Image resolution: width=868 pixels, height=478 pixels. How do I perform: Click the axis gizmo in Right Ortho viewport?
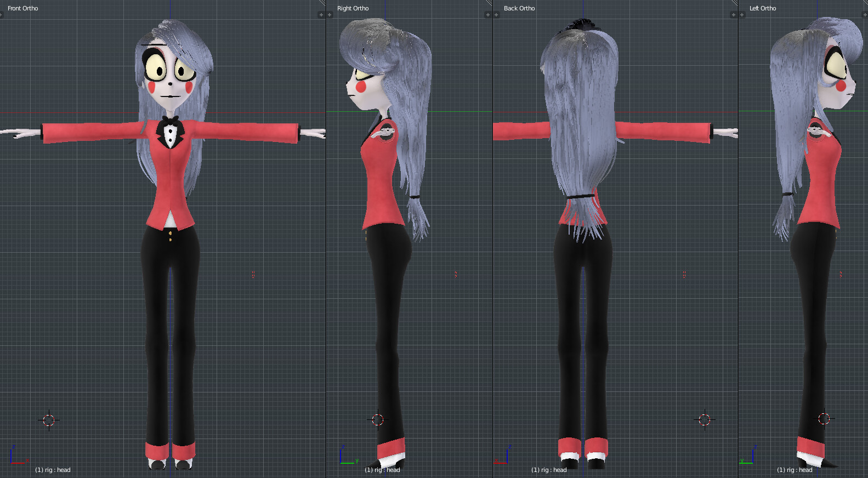point(348,454)
